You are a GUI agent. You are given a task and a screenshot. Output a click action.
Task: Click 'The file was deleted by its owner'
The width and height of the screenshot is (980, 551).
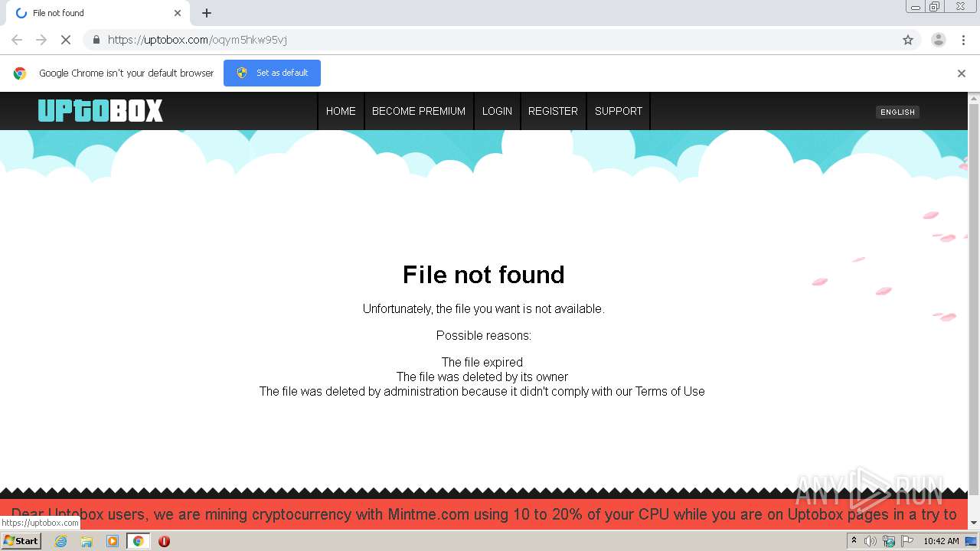coord(482,377)
